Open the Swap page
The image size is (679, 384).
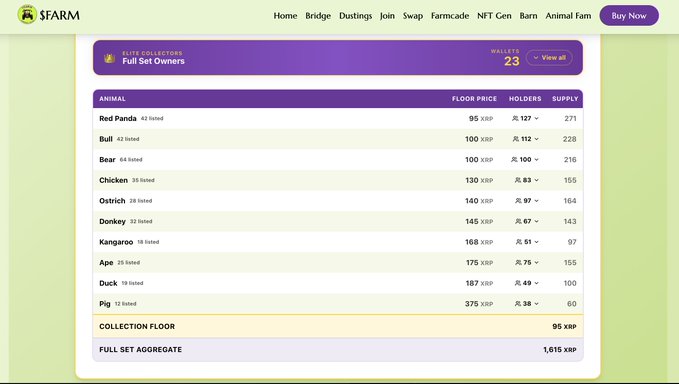tap(413, 16)
